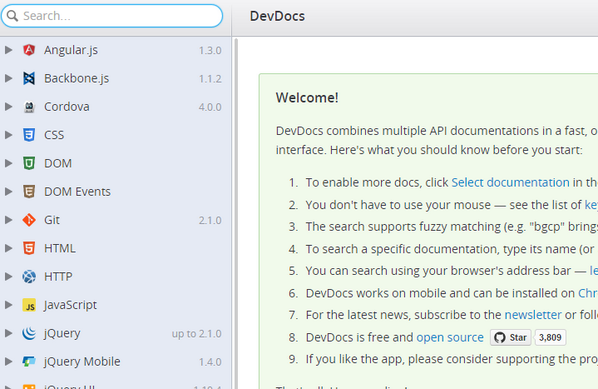The height and width of the screenshot is (389, 598).
Task: Click the jQuery swirl logo icon
Action: (x=29, y=333)
